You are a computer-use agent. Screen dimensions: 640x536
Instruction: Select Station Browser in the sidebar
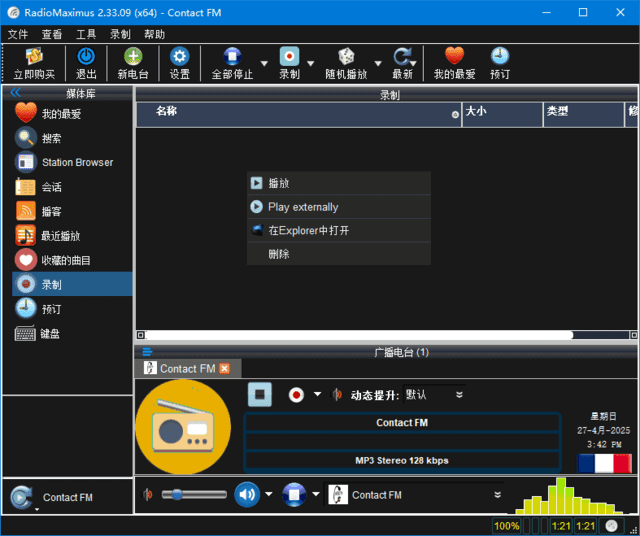(77, 162)
